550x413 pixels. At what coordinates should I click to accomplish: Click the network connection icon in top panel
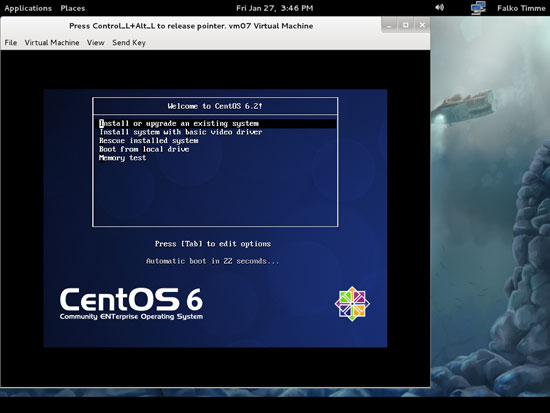[478, 8]
